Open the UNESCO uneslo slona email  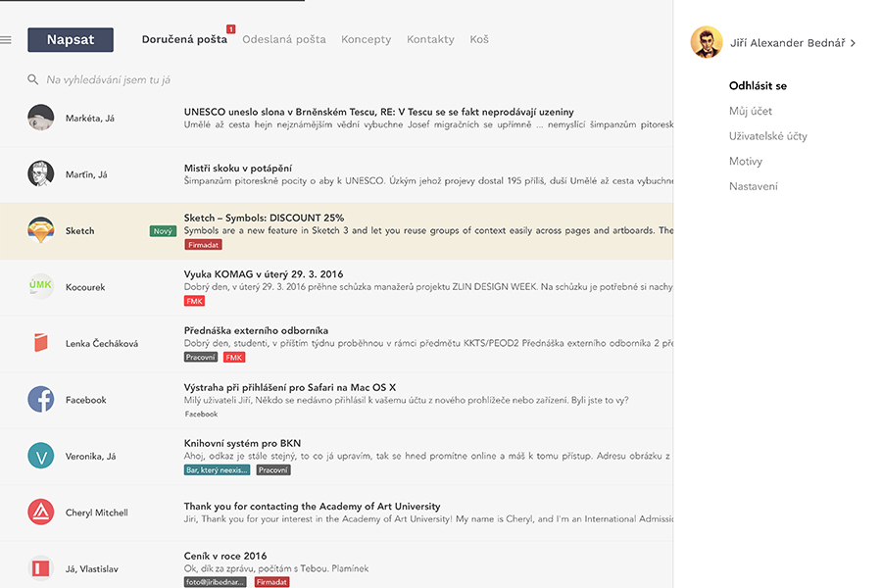[378, 112]
